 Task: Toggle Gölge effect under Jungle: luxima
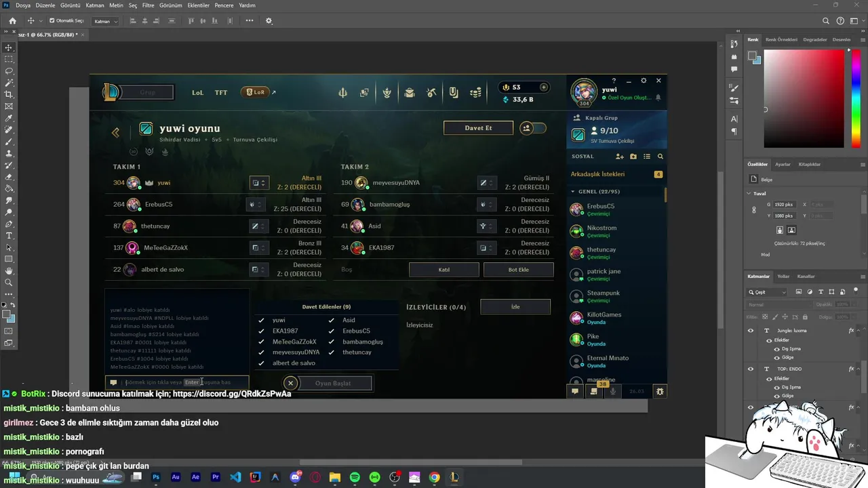[776, 357]
